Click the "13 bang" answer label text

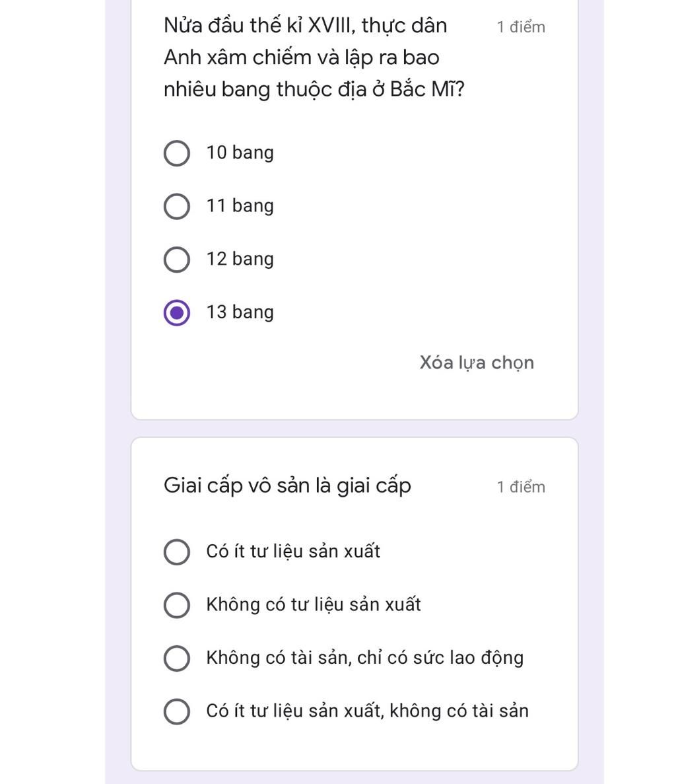coord(240,312)
